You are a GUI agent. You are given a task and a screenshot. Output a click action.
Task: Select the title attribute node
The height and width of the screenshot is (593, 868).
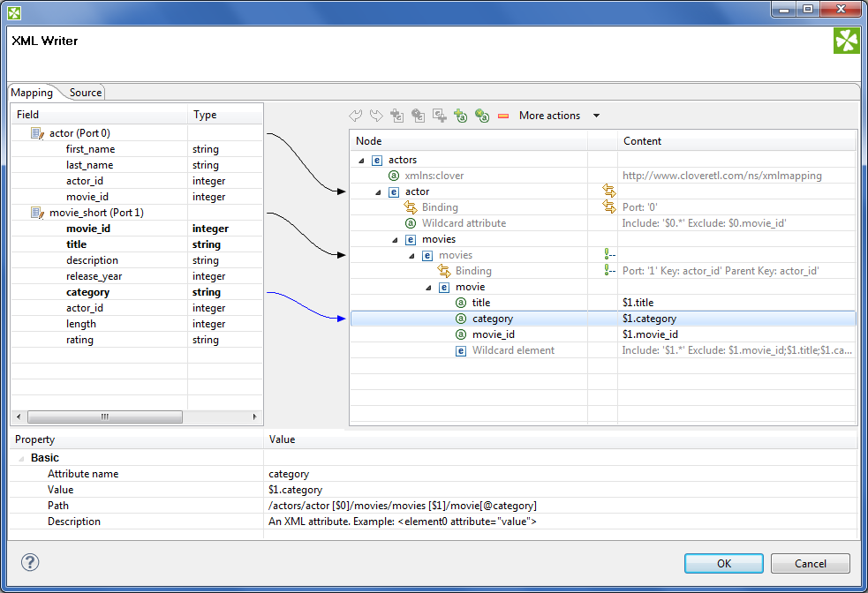481,303
